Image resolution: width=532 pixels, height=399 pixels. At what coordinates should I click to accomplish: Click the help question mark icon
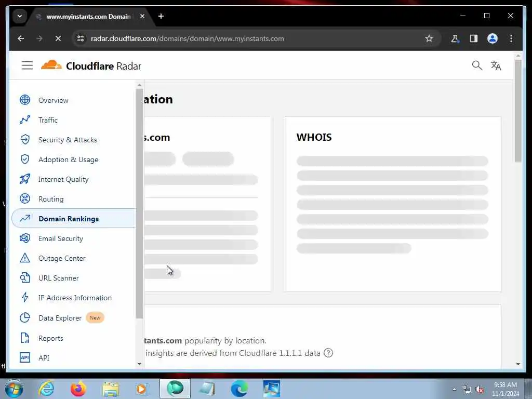[328, 353]
